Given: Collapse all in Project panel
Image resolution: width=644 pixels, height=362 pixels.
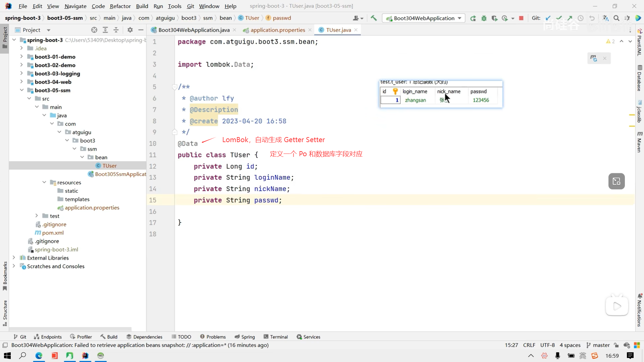Looking at the screenshot, I should point(116,30).
